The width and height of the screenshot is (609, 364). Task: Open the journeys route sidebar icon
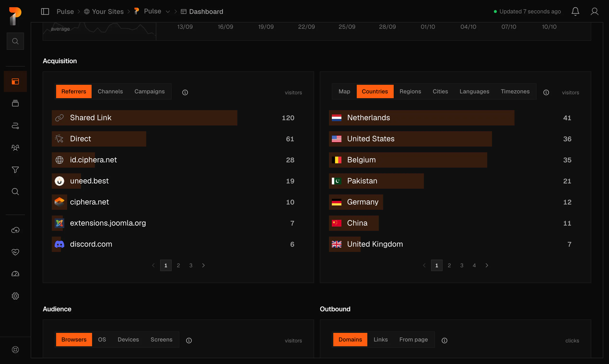pos(15,126)
